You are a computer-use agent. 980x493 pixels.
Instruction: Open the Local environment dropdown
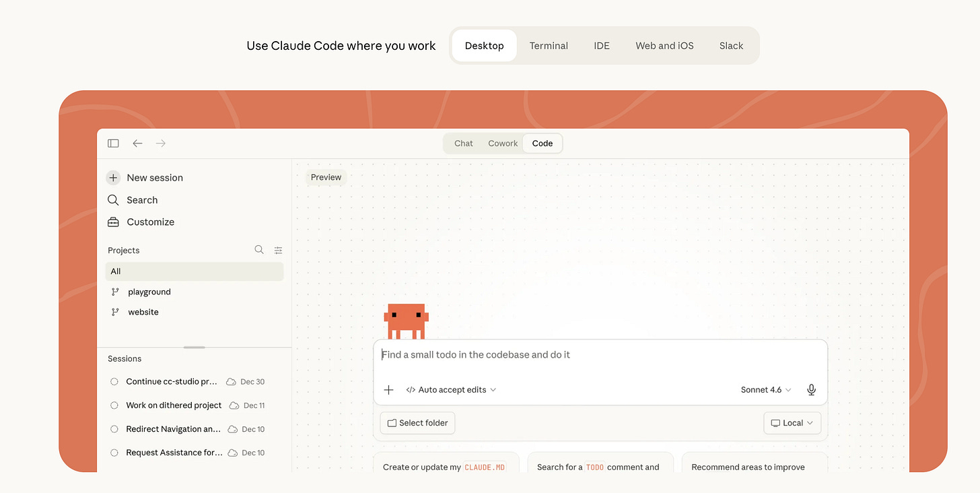pos(792,423)
